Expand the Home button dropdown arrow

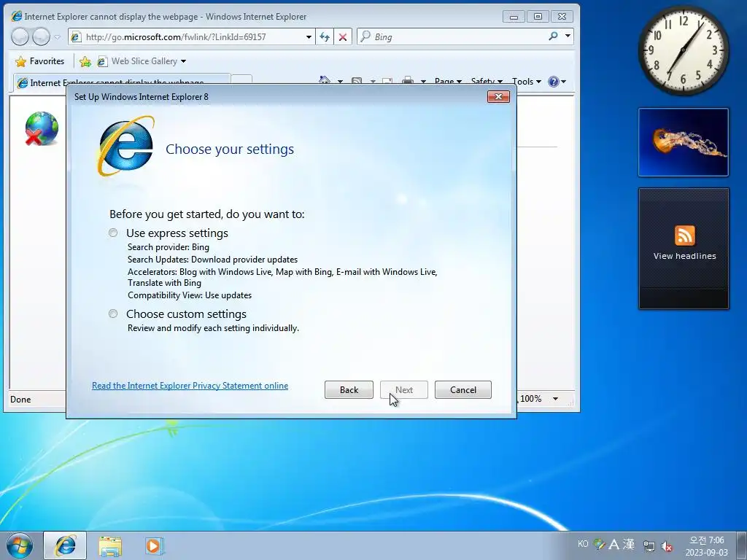pos(340,82)
